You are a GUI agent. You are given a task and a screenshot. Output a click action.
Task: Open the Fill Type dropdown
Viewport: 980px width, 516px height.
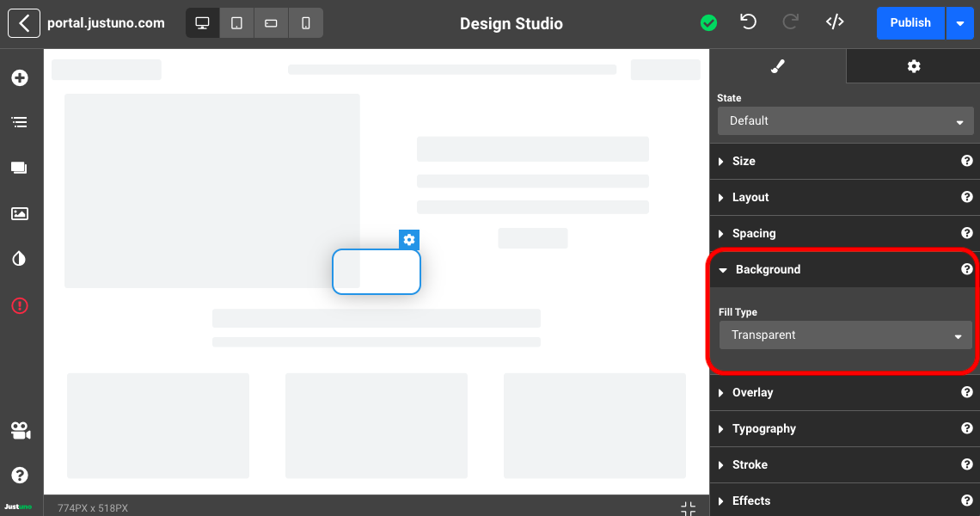[845, 335]
